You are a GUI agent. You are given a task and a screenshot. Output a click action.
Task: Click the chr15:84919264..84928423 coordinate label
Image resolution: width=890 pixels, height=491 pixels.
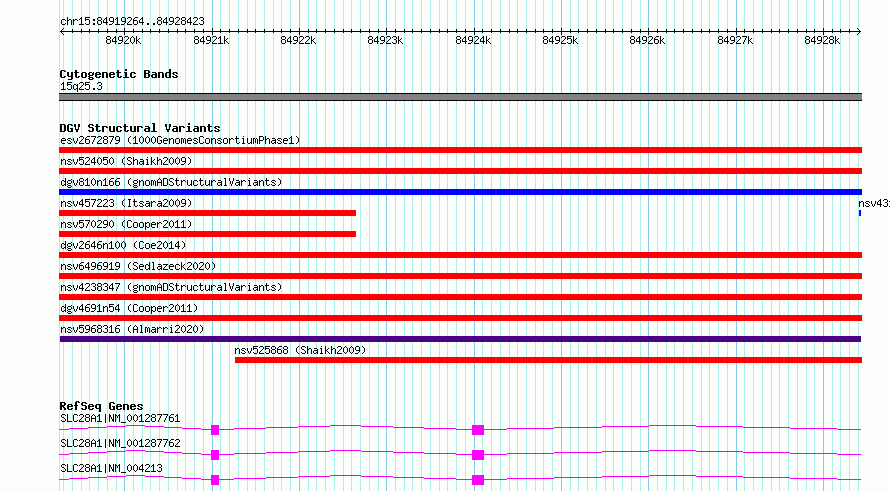pyautogui.click(x=132, y=21)
